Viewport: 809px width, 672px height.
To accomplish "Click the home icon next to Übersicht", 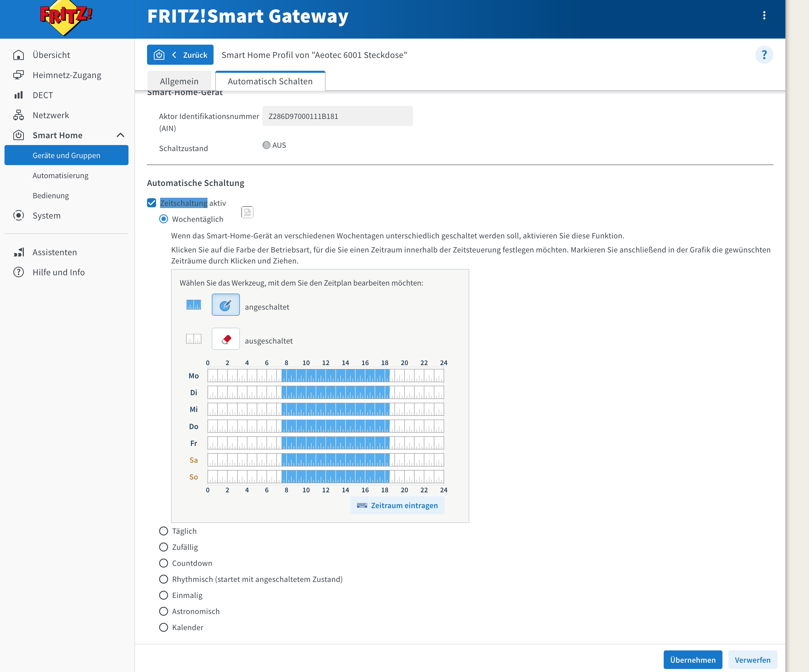I will click(19, 55).
